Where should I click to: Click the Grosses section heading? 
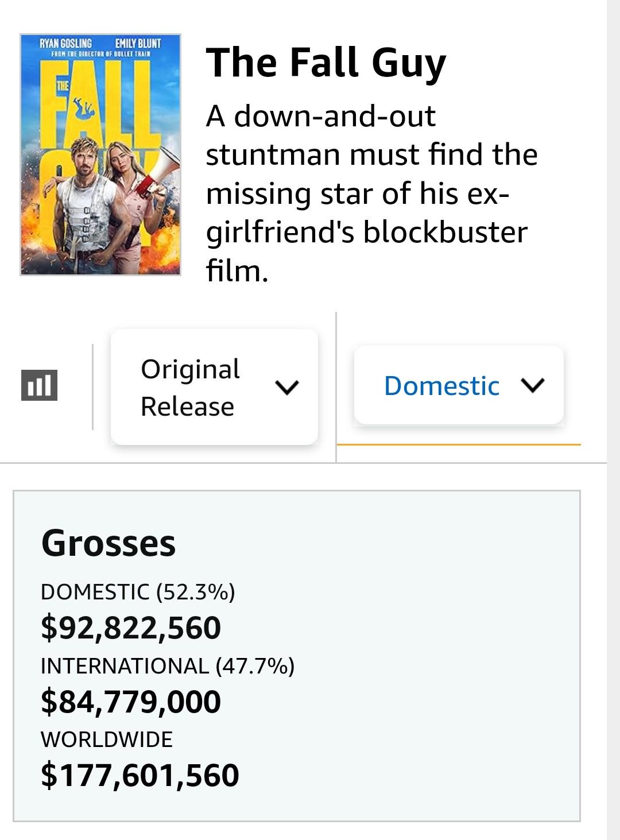point(108,543)
